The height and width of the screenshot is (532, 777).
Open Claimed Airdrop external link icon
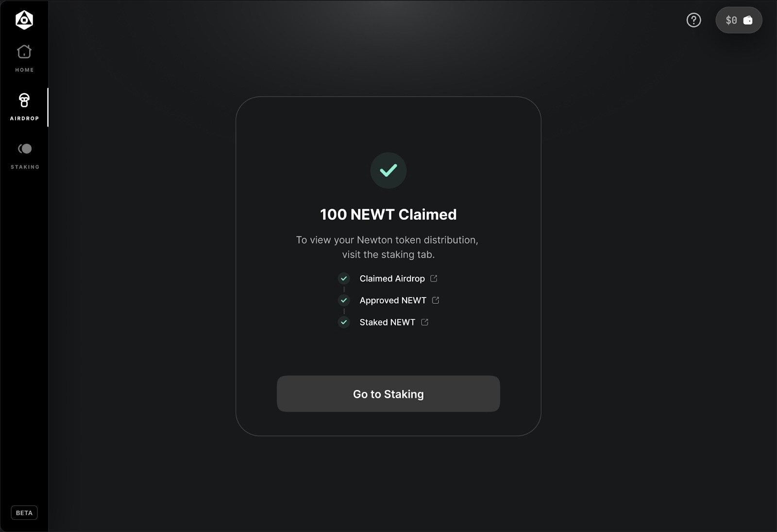pyautogui.click(x=434, y=278)
